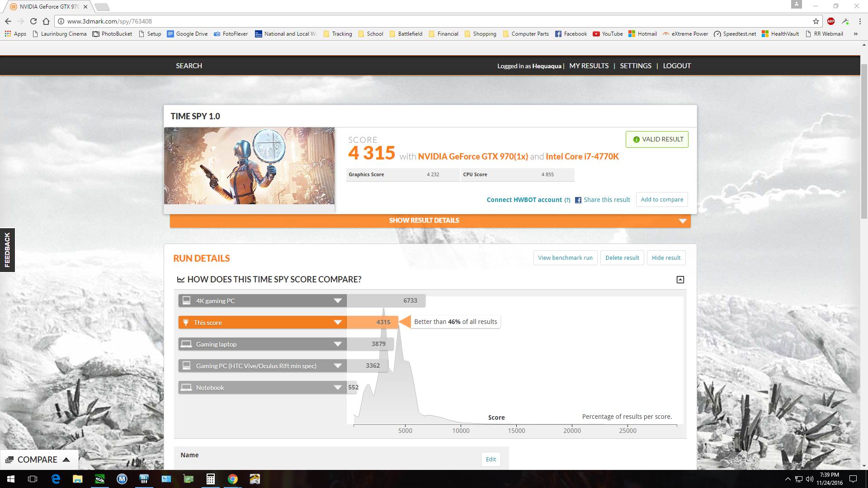
Task: Expand the Notebook dropdown
Action: click(x=338, y=388)
